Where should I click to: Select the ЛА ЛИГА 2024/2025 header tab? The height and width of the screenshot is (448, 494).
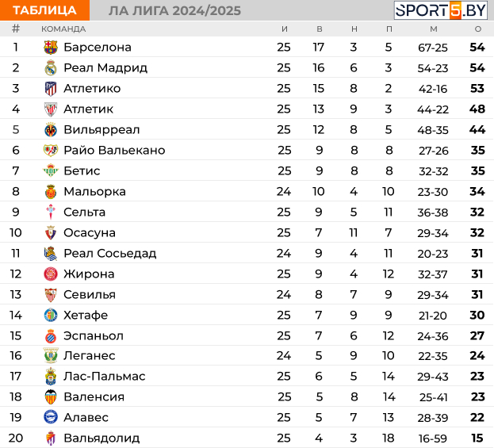174,11
